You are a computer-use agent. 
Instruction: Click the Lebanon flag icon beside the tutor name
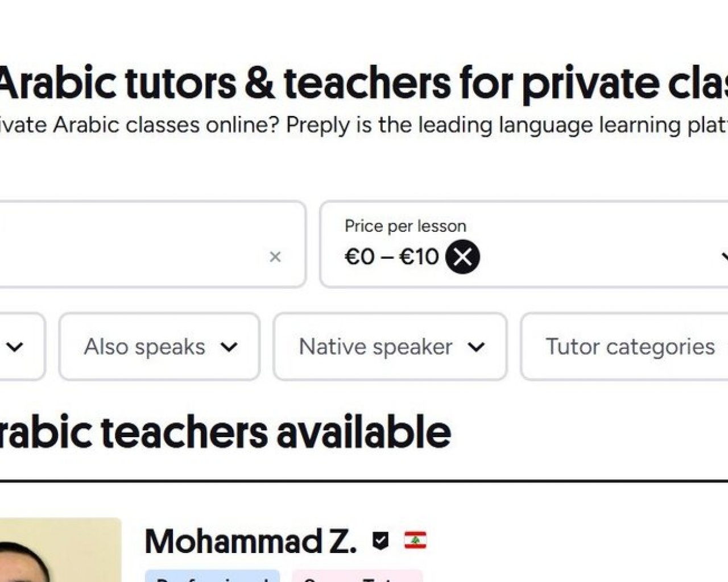(417, 541)
